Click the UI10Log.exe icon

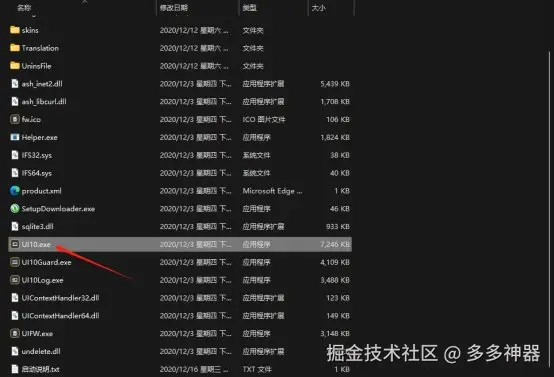click(14, 280)
